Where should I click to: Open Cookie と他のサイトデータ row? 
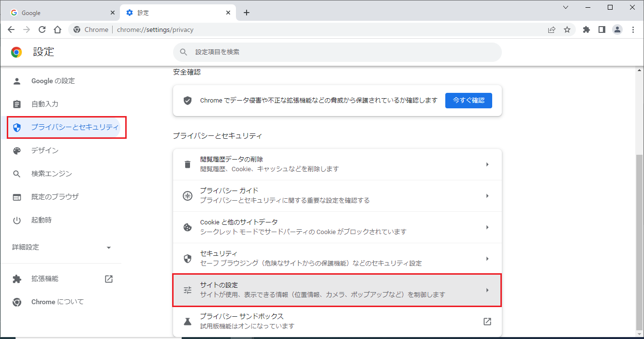click(337, 227)
